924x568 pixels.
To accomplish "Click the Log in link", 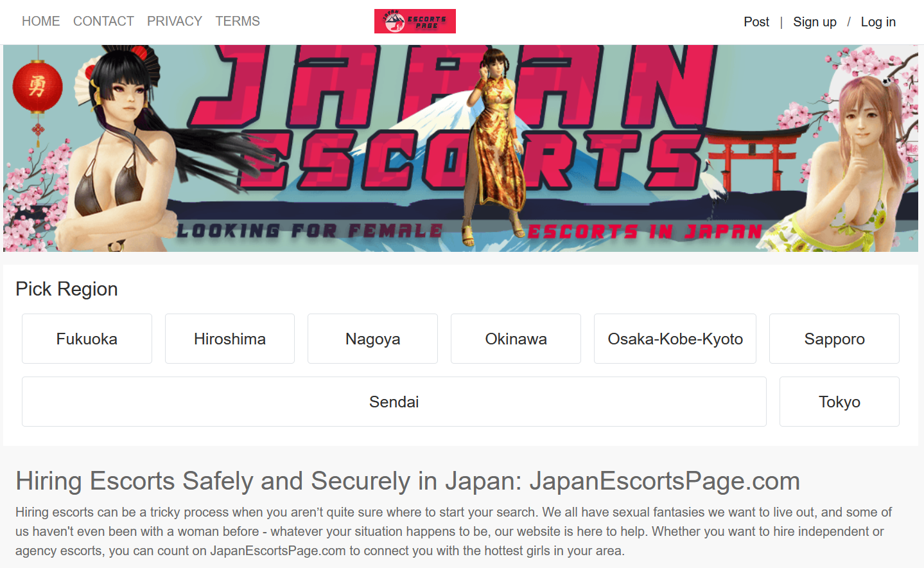I will point(878,22).
